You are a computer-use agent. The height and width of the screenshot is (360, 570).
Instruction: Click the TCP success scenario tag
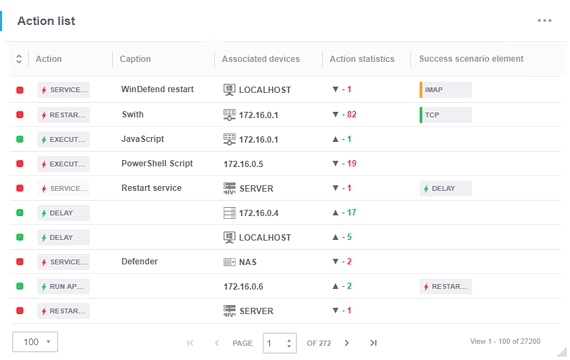pos(446,115)
